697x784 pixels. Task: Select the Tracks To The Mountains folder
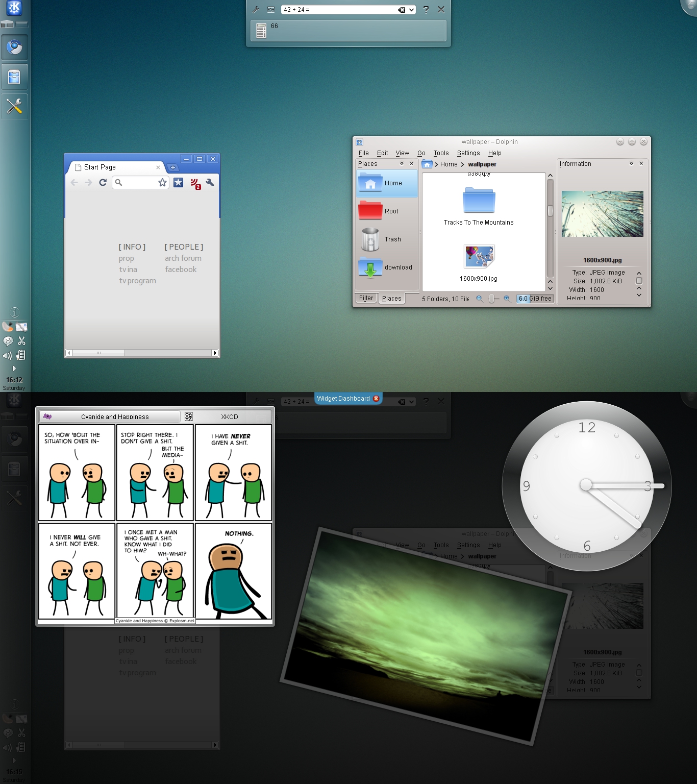pyautogui.click(x=479, y=207)
